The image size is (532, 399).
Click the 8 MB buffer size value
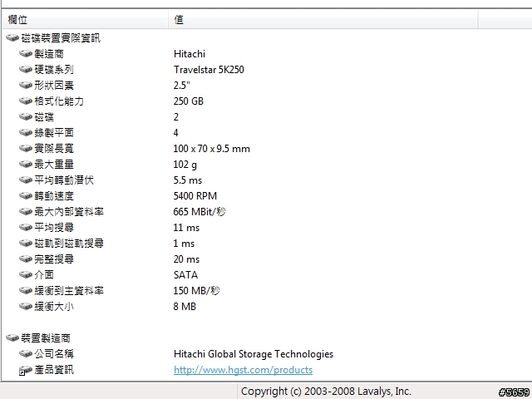point(185,307)
